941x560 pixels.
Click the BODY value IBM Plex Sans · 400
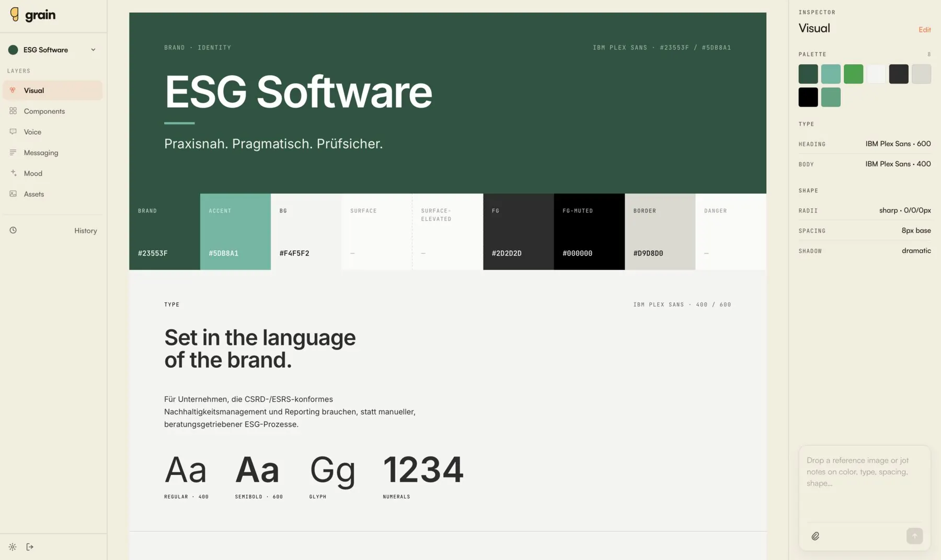[898, 164]
